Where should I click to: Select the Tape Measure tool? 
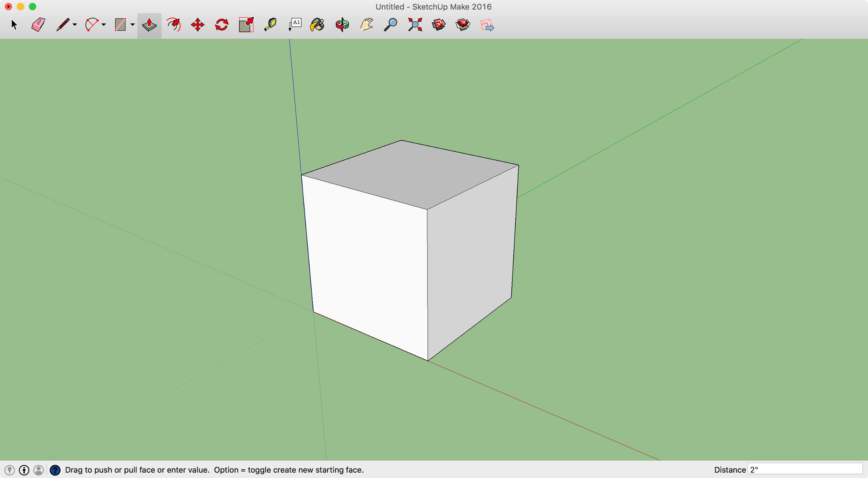pyautogui.click(x=270, y=24)
